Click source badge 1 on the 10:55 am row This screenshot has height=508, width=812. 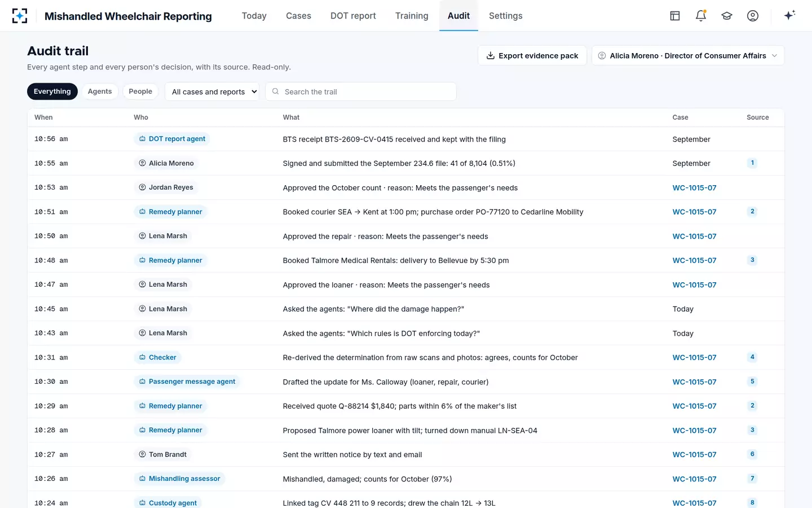(752, 163)
